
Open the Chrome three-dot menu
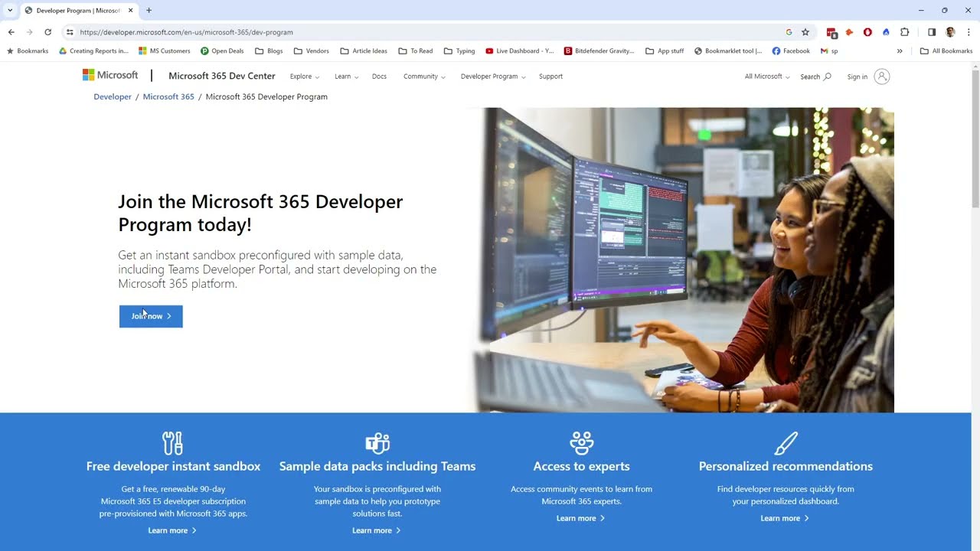tap(969, 32)
